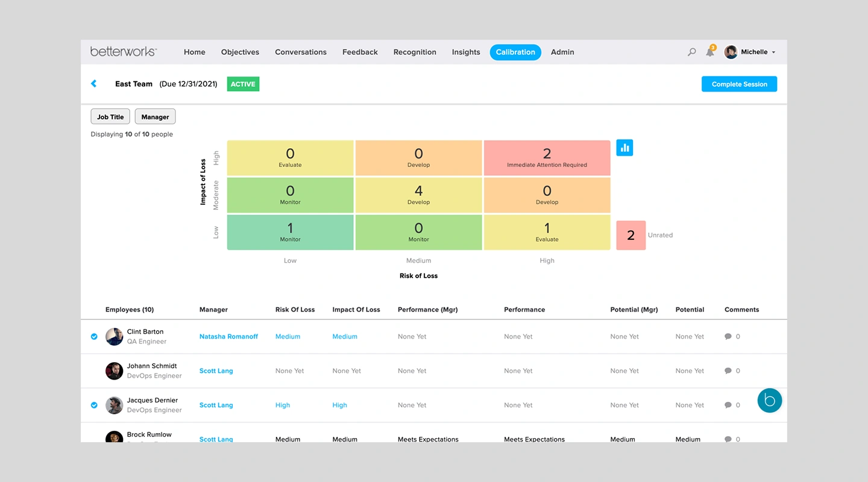
Task: Sort by Risk Of Loss column header
Action: click(295, 310)
